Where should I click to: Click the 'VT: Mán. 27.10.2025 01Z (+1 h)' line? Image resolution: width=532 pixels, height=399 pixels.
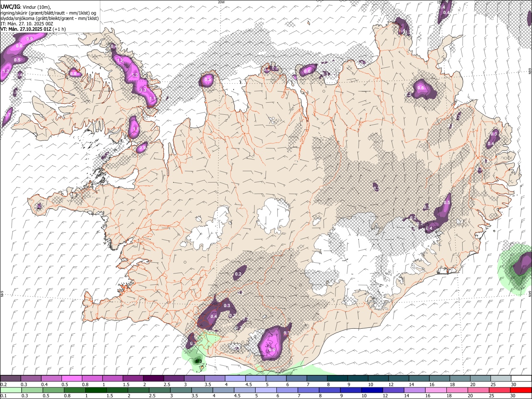33,29
